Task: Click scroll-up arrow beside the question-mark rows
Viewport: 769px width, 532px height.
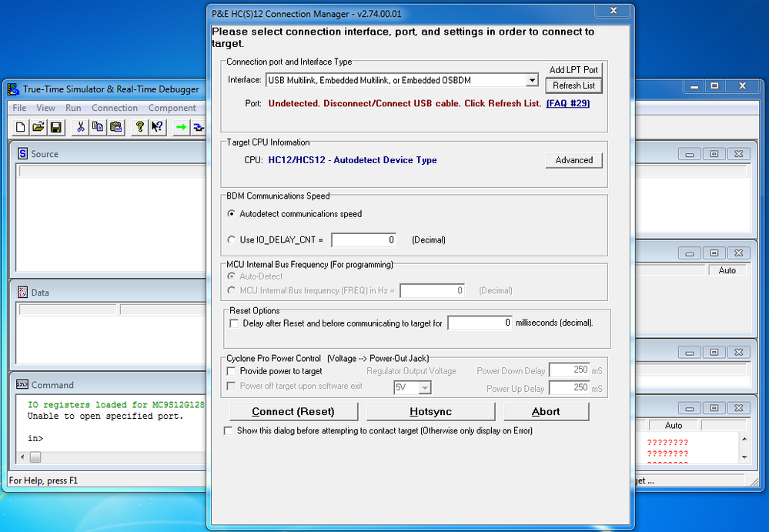Action: [x=744, y=439]
